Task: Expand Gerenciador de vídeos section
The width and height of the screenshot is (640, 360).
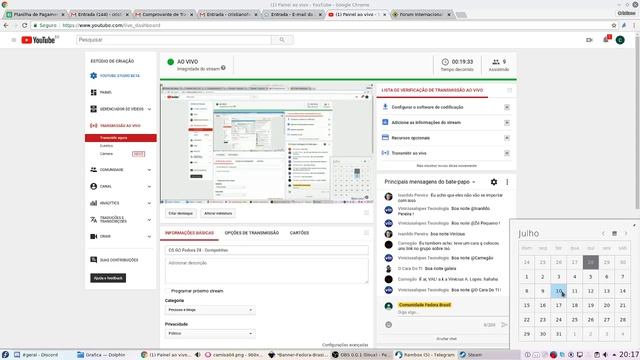Action: point(149,109)
